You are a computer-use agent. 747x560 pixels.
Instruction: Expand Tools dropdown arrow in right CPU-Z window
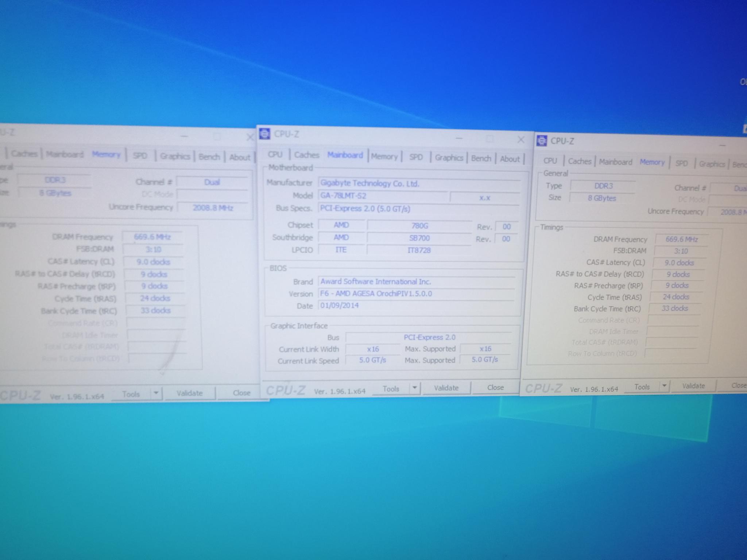[x=665, y=386]
